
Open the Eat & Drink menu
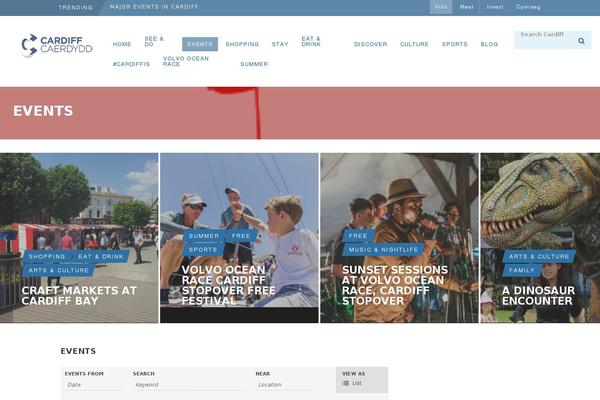tap(311, 41)
